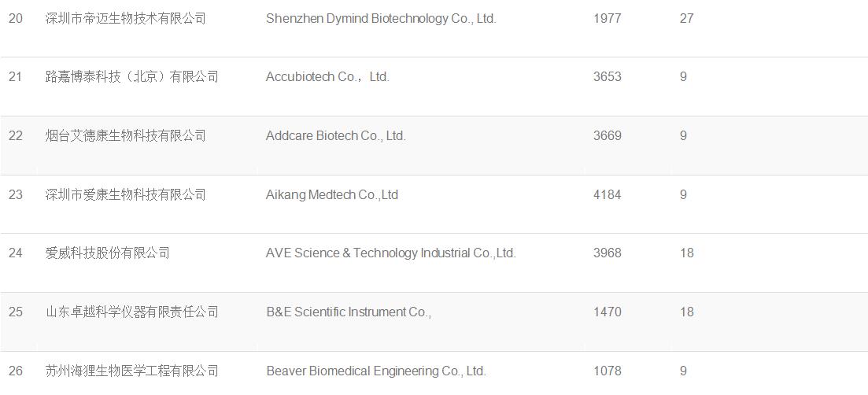Click row number 24 cell
Image resolution: width=868 pixels, height=395 pixels.
[16, 253]
